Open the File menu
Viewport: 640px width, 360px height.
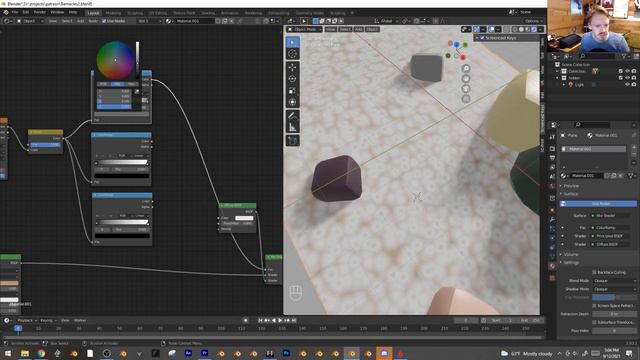pyautogui.click(x=15, y=12)
